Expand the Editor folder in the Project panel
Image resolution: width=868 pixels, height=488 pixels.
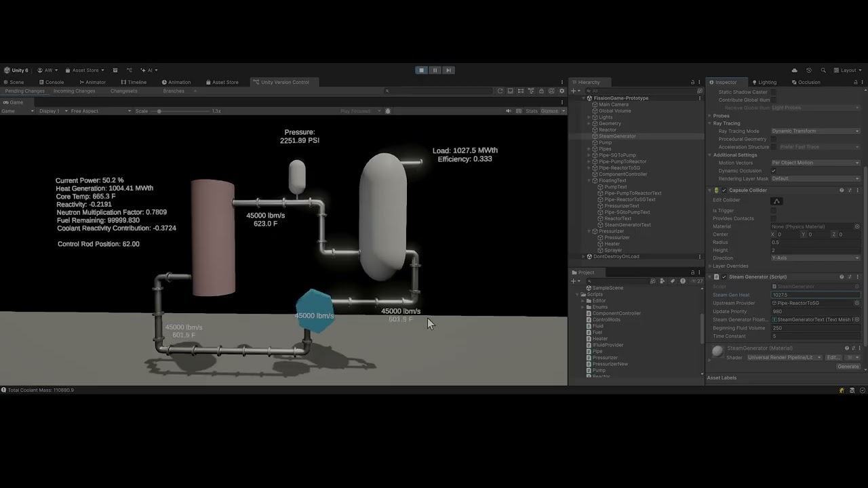click(583, 301)
